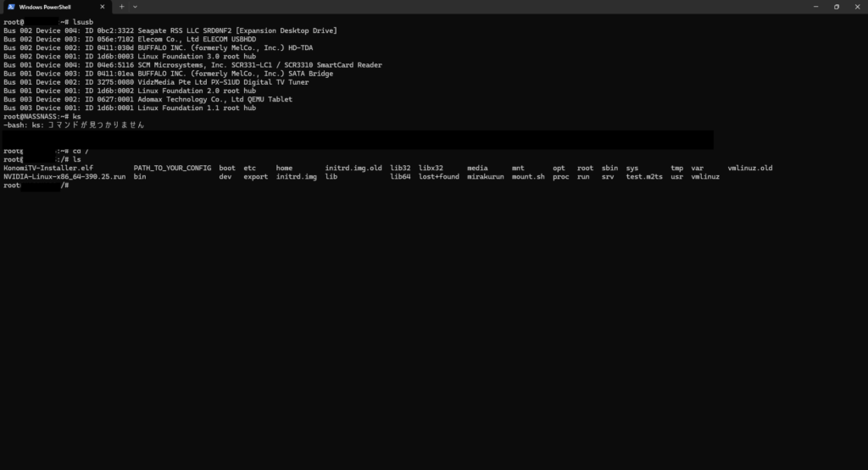
Task: Click the root@NASSNASS ks command line
Action: (x=42, y=117)
